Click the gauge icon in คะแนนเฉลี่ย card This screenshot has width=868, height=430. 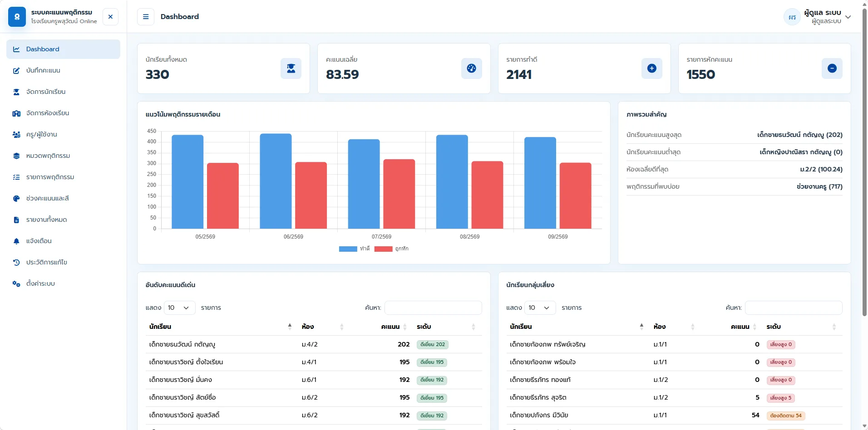pyautogui.click(x=472, y=68)
